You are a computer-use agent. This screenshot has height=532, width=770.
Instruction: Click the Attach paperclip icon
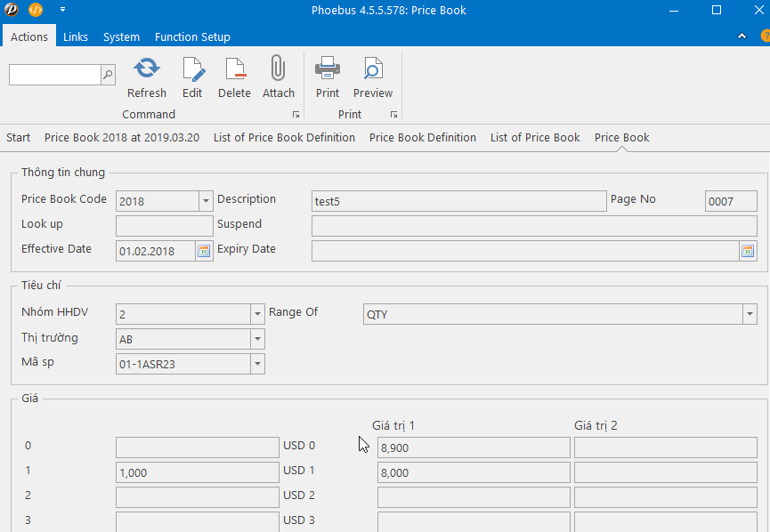pos(278,69)
